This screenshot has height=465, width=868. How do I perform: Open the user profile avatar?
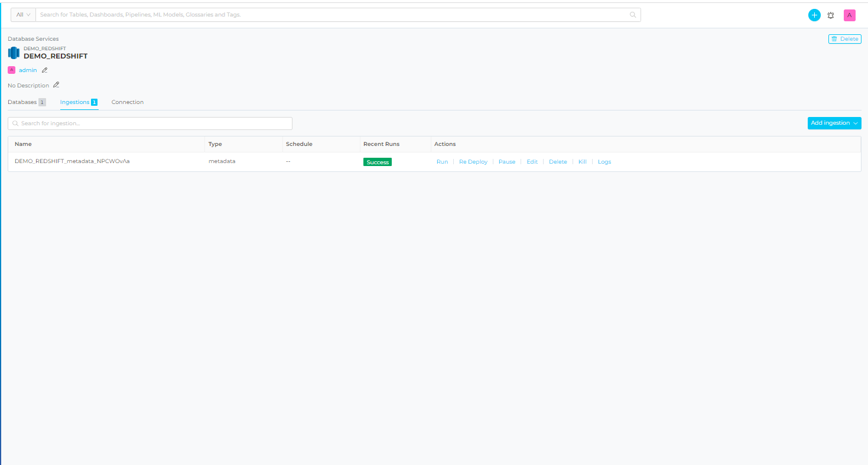849,15
